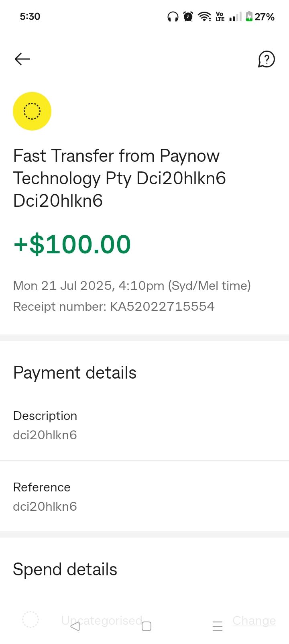Image resolution: width=289 pixels, height=644 pixels.
Task: Tap the Uncategorised spend label
Action: coord(102,620)
